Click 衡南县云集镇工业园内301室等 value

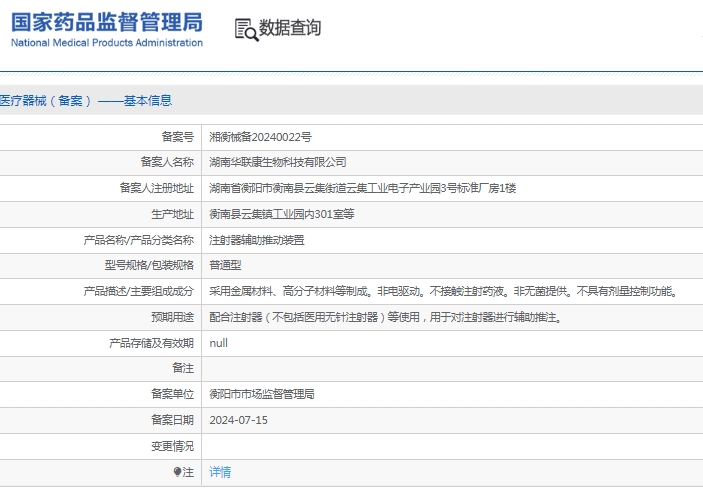282,214
